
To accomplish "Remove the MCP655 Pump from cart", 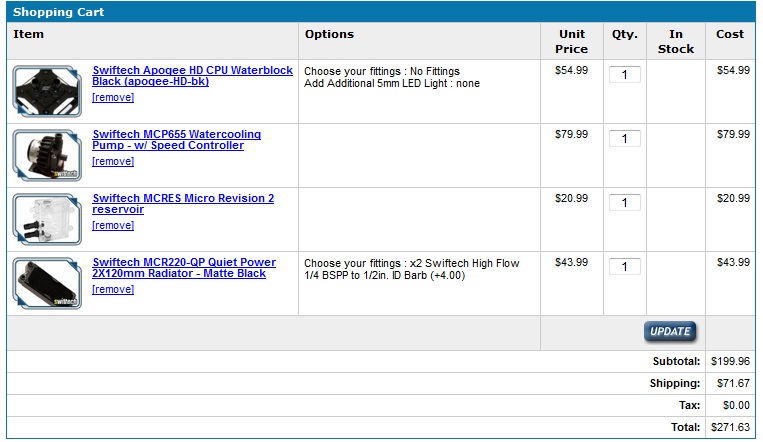I will [113, 161].
